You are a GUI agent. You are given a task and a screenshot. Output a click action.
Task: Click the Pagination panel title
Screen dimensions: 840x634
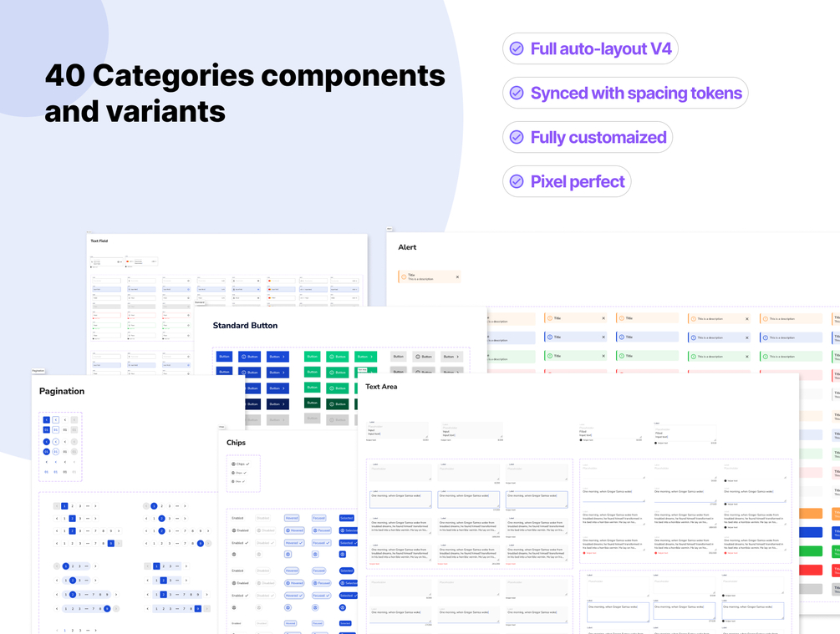click(62, 392)
